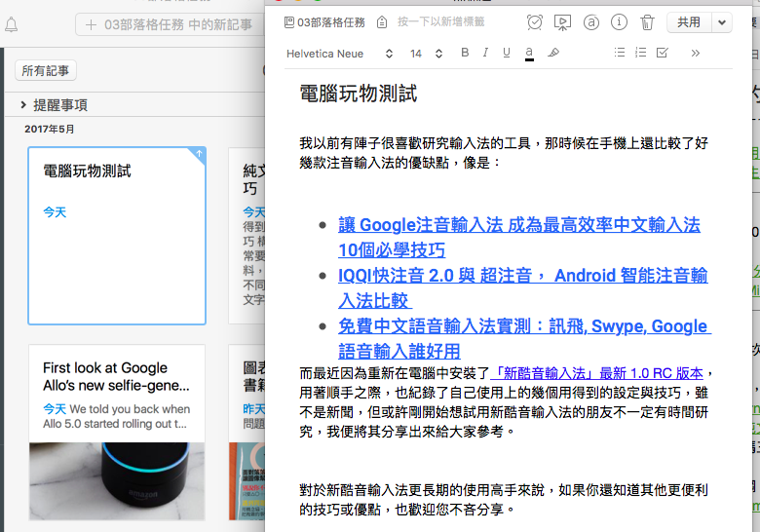Click the 共用 share button
The width and height of the screenshot is (760, 532).
click(689, 22)
